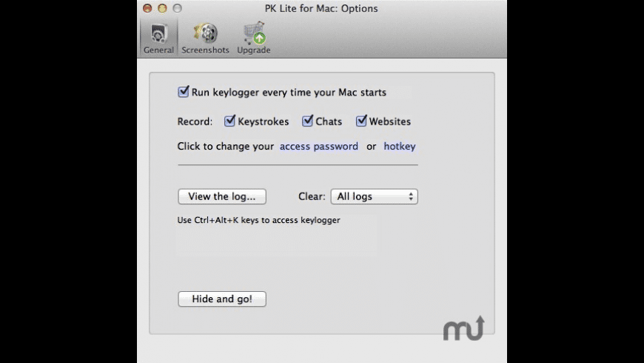The width and height of the screenshot is (644, 363).
Task: Click the Record: label
Action: click(195, 121)
